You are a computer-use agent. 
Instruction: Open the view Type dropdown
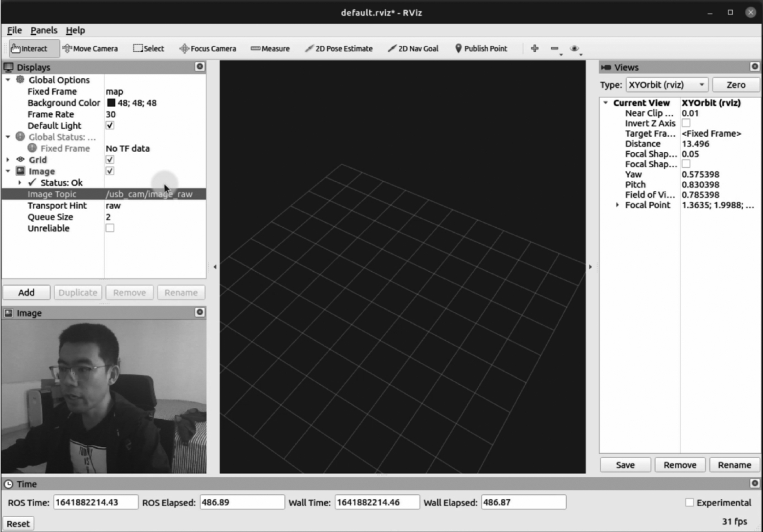[x=667, y=85]
